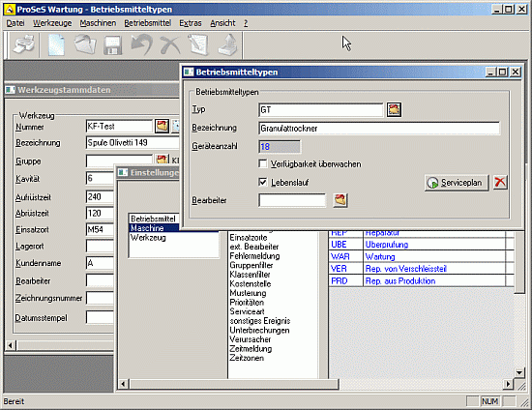Click the Save diskette toolbar icon
Viewport: 532px width, 410px height.
[112, 45]
